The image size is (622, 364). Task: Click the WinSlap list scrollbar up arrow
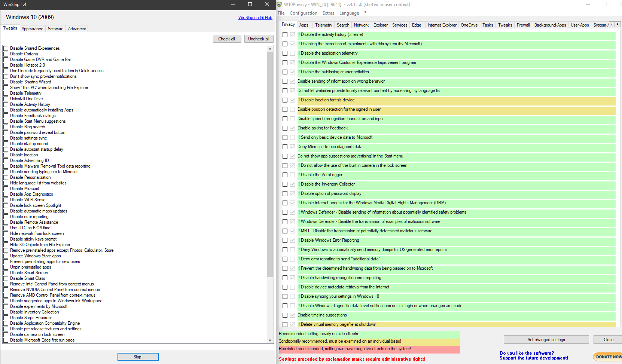tap(270, 49)
